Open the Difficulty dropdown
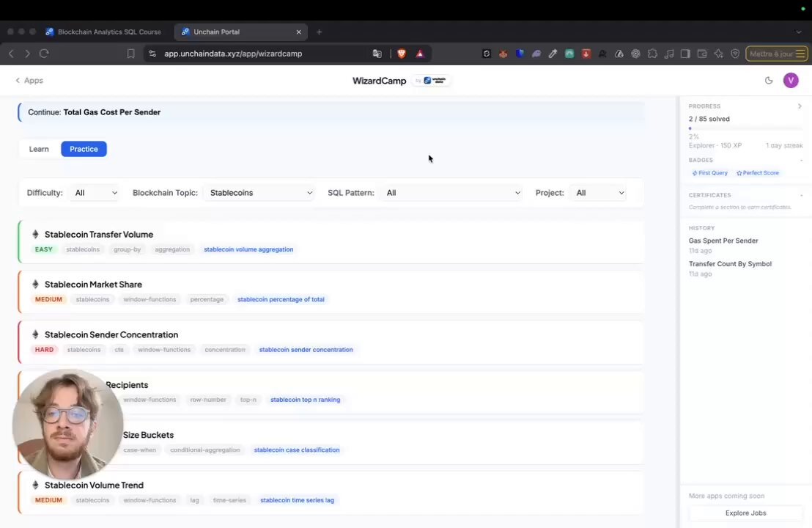 95,193
